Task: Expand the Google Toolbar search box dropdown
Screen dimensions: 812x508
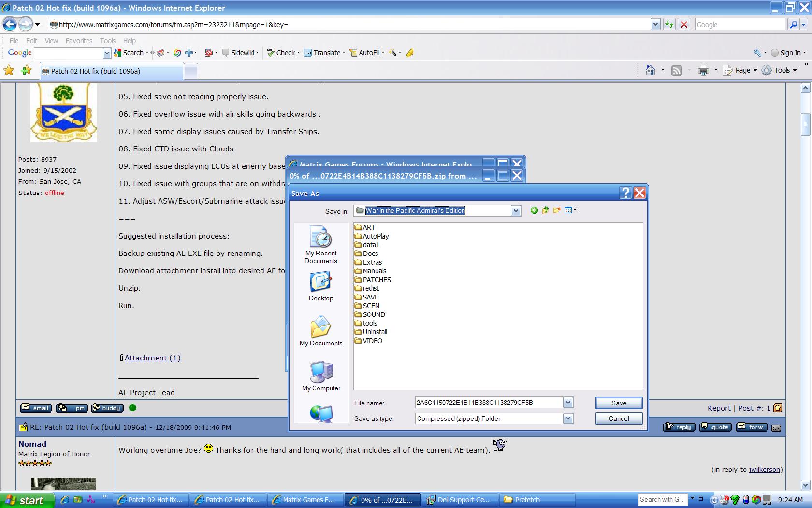Action: click(107, 53)
